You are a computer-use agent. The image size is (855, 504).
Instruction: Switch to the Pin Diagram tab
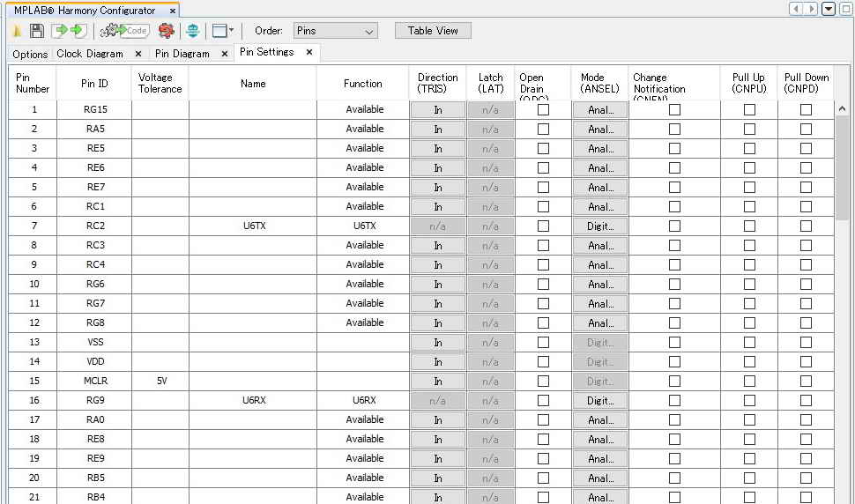(x=182, y=54)
